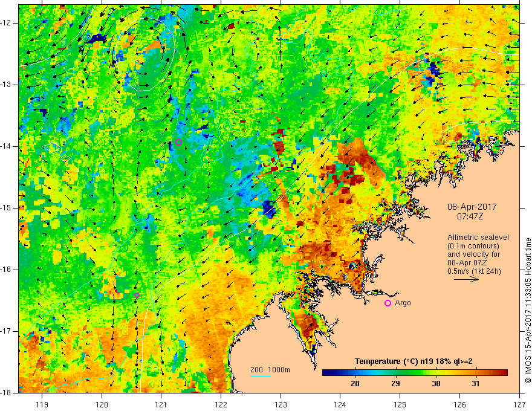532x411 pixels.
Task: Click the larger white diamond contour near 14°S
Action: (51, 147)
